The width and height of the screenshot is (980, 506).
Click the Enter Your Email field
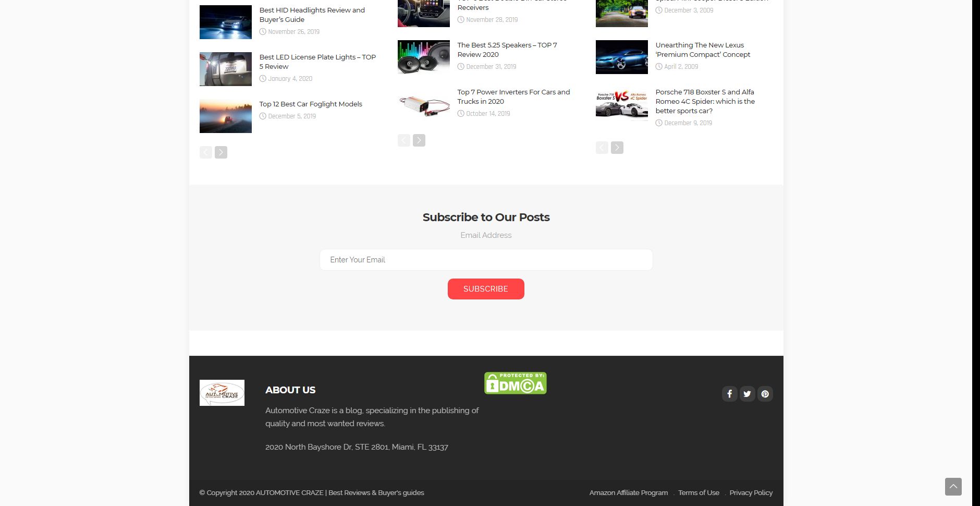click(x=486, y=260)
